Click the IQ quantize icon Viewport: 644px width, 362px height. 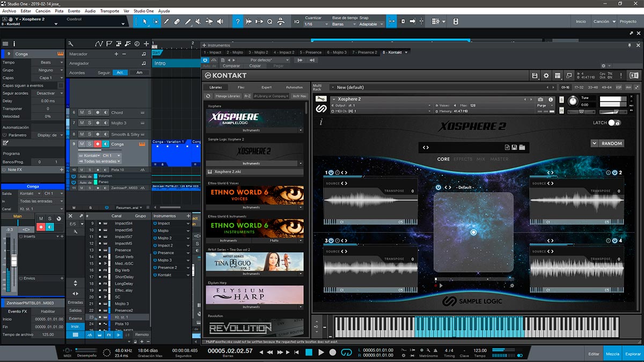297,21
